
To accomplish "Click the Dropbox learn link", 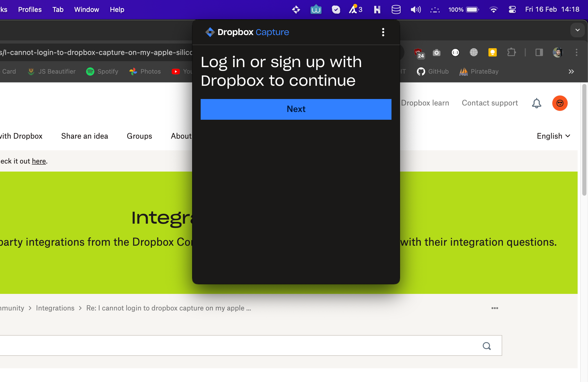I will click(425, 103).
